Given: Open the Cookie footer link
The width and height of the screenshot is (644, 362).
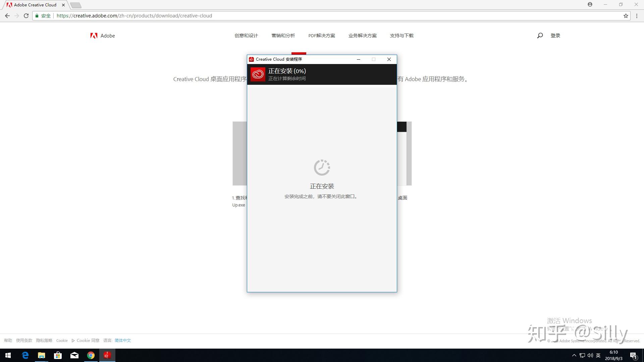Looking at the screenshot, I should point(62,341).
